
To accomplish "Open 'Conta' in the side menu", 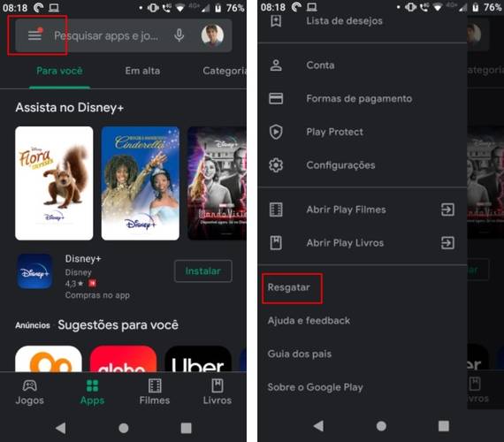I will (x=363, y=65).
